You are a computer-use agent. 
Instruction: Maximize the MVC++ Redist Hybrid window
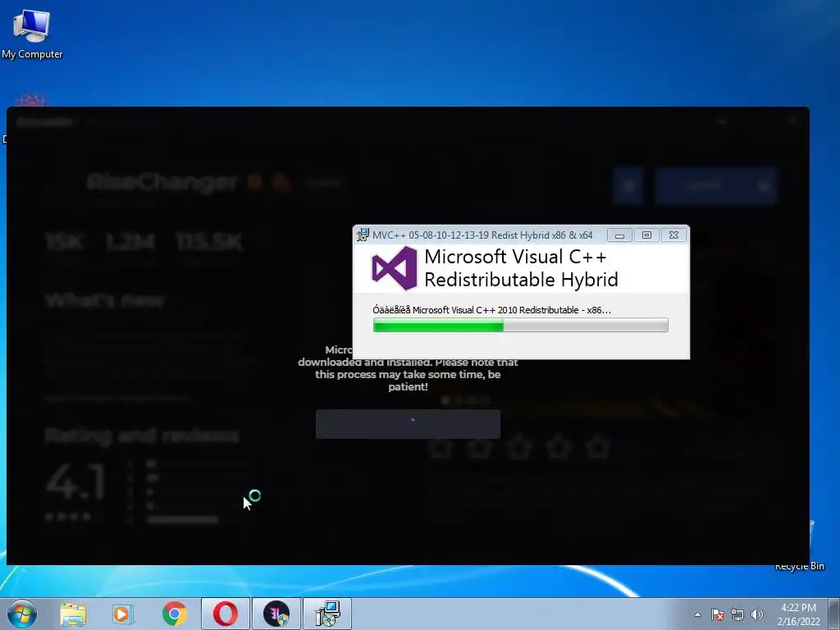646,235
